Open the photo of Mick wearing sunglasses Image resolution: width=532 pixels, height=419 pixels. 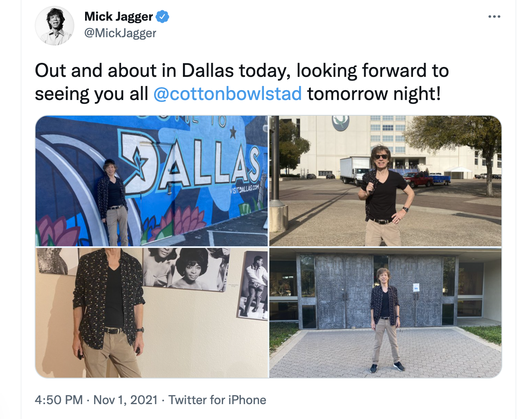click(385, 181)
